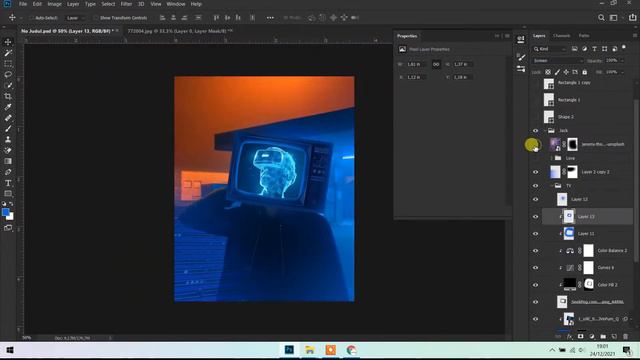
Task: Create a new layer icon
Action: (x=614, y=336)
